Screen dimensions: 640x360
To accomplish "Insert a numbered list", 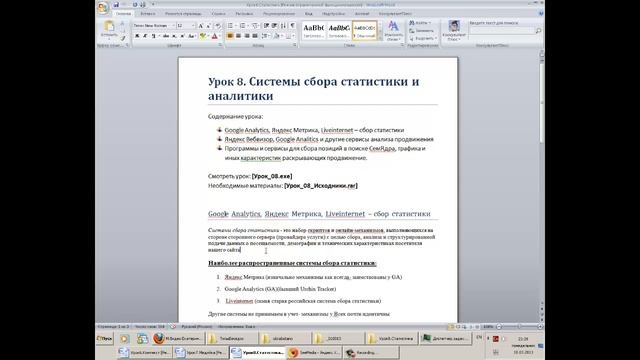I will (243, 26).
